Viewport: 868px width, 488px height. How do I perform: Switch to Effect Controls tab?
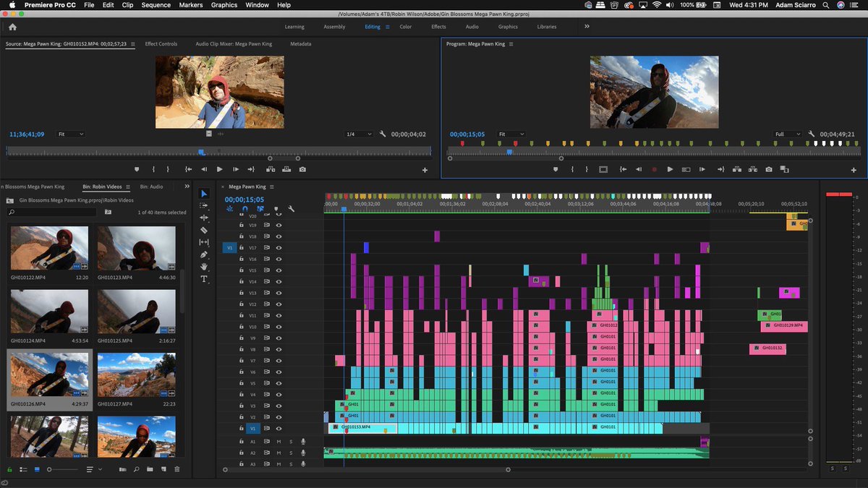tap(161, 44)
